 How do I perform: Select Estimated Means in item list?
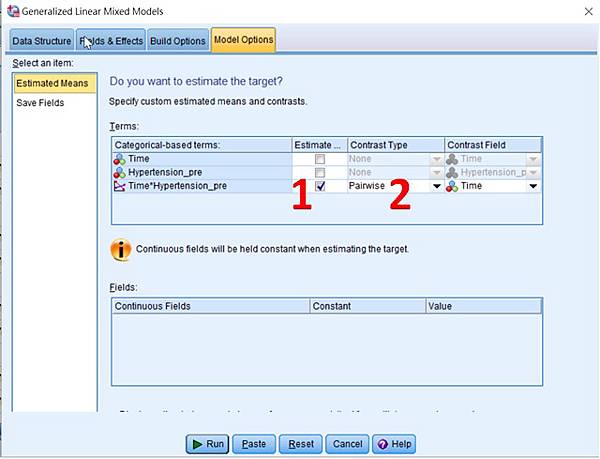[54, 83]
